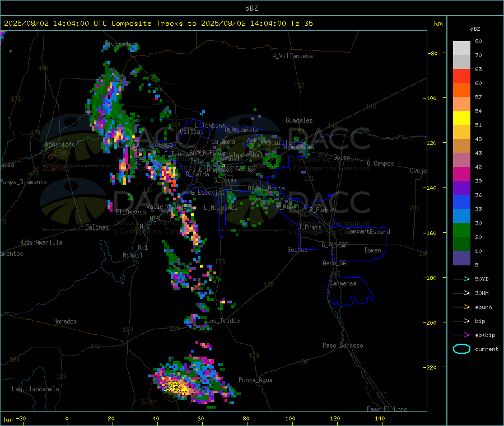Select the light blue 30-35 dBZ band
This screenshot has height=426, width=504.
461,216
